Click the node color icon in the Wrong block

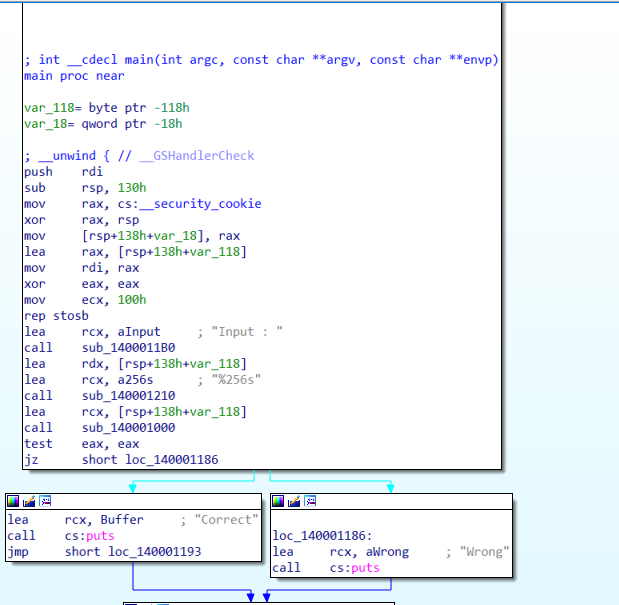click(278, 501)
